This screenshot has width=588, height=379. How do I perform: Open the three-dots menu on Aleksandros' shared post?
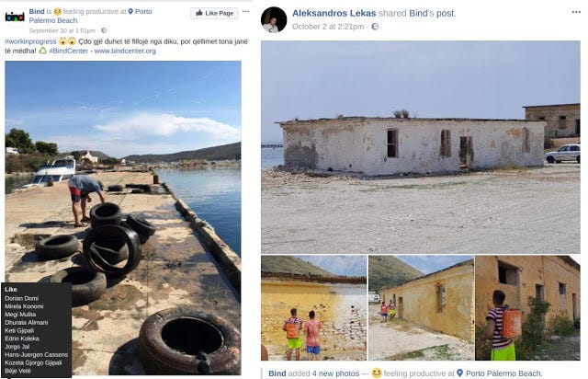coord(576,12)
